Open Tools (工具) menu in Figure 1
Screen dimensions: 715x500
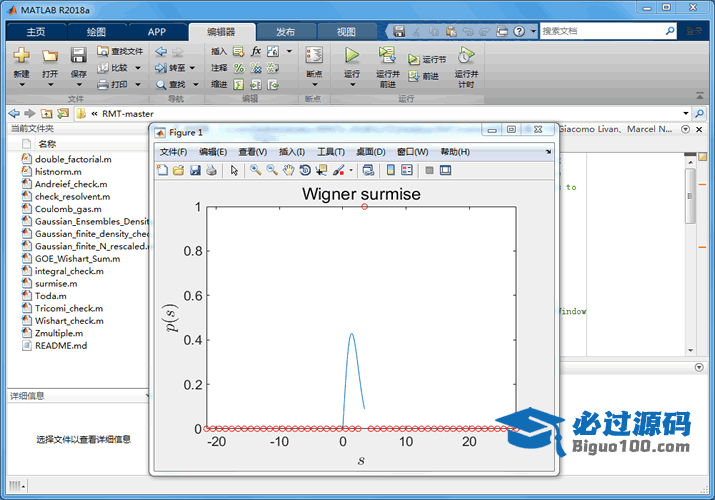click(x=331, y=152)
